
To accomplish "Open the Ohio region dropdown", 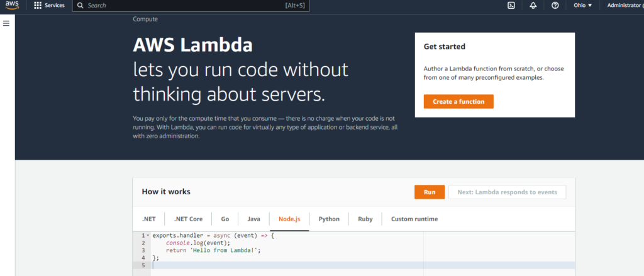I will pyautogui.click(x=583, y=5).
